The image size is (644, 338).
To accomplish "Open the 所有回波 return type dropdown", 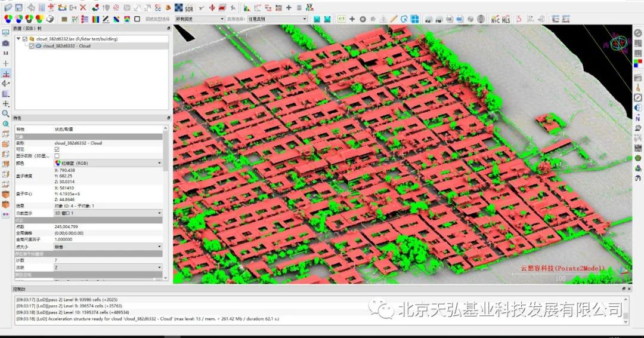I will tap(200, 19).
